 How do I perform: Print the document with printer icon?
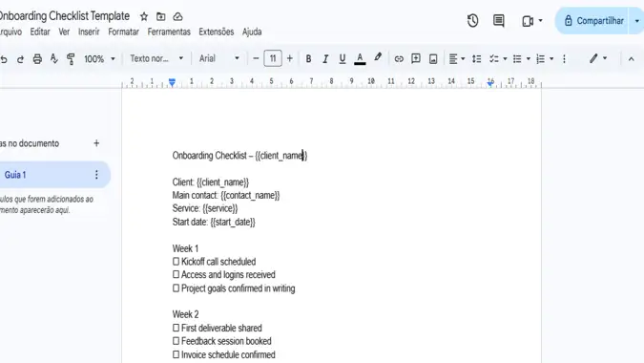point(37,59)
